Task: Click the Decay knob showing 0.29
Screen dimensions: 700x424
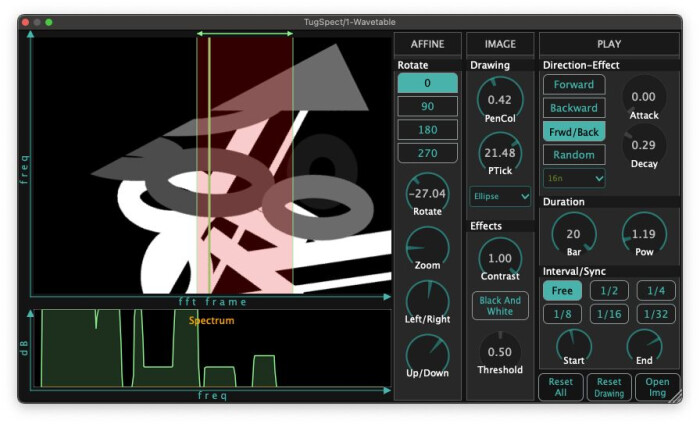Action: [643, 145]
